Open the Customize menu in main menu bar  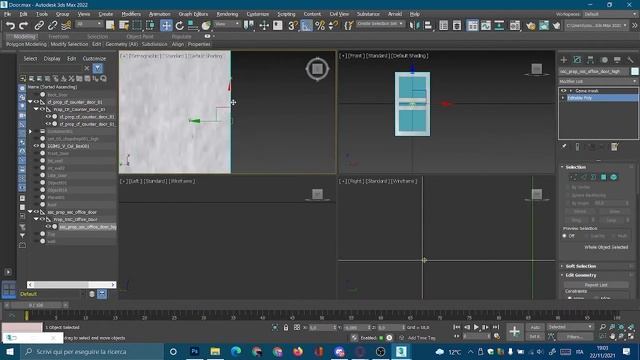(258, 14)
